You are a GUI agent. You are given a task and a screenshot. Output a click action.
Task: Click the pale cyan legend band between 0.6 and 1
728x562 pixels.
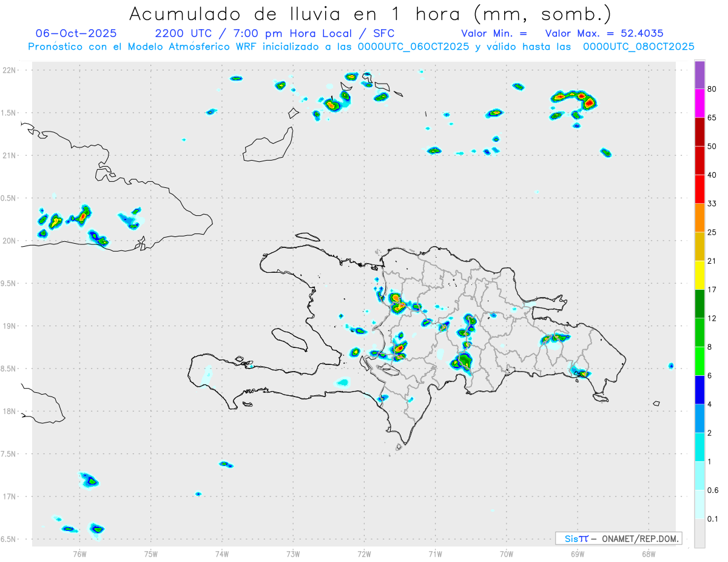click(699, 475)
